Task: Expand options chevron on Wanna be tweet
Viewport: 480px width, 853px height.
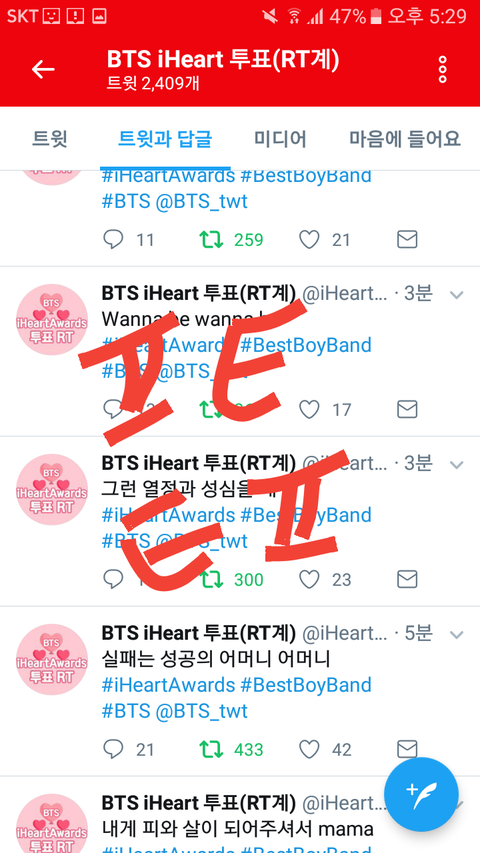Action: (456, 295)
